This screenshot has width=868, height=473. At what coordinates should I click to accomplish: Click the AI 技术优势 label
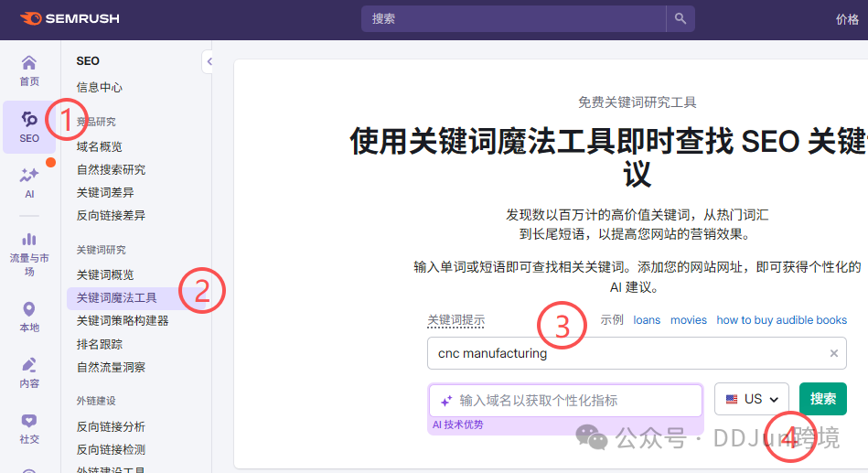458,425
